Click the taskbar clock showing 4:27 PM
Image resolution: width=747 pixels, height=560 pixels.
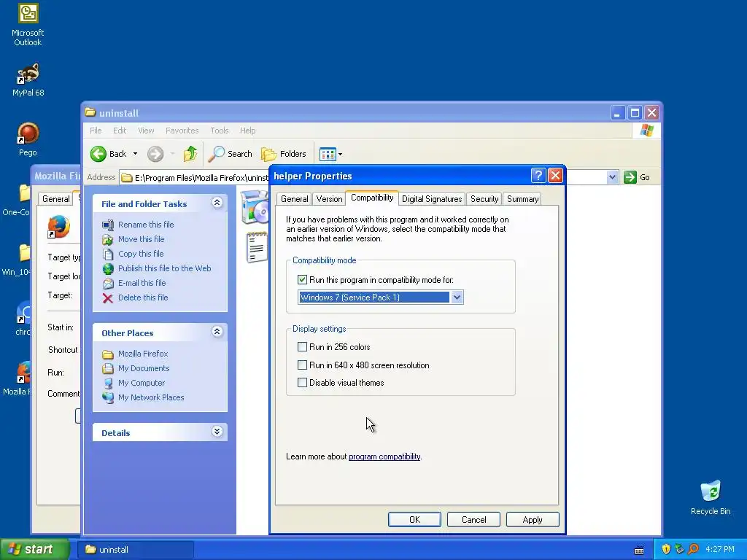click(719, 549)
